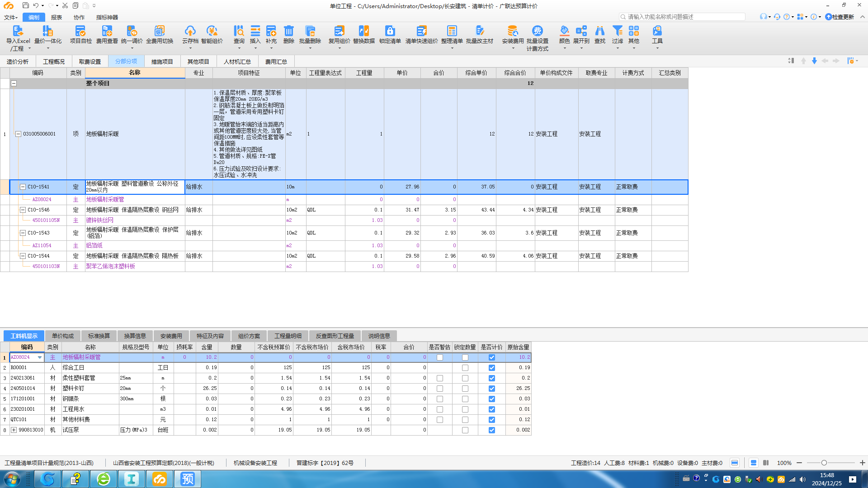Toggle 是否暂估 checkbox for 地板辐射采暖管
This screenshot has width=868, height=488.
(440, 357)
